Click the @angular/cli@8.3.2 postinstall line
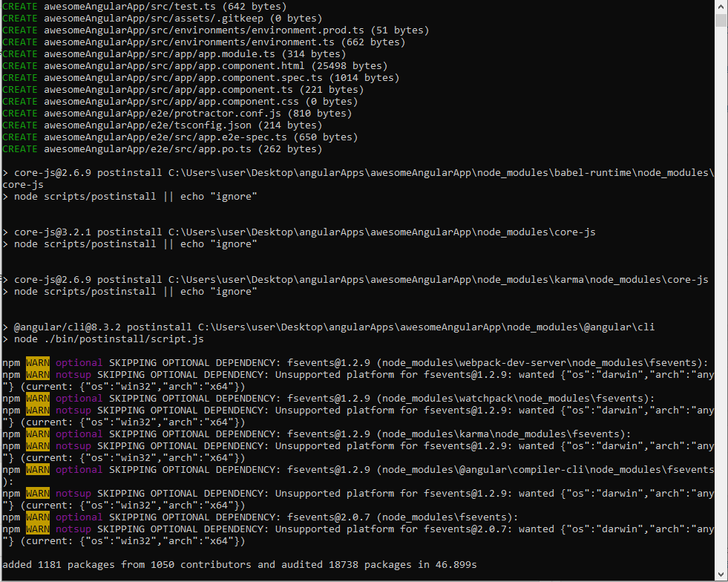Screen dimensions: 728x582 [329, 327]
